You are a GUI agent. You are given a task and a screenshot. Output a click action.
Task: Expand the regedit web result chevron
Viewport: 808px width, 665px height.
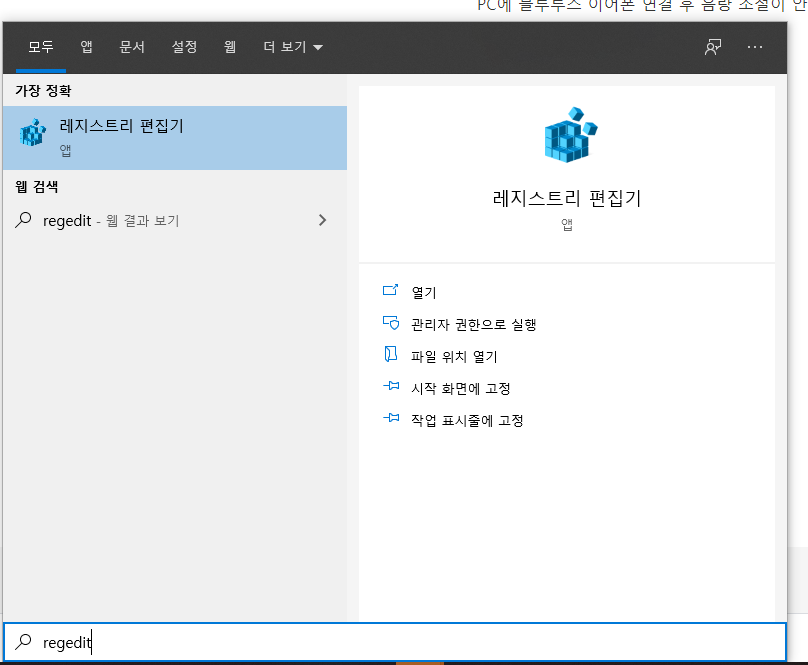[x=323, y=220]
